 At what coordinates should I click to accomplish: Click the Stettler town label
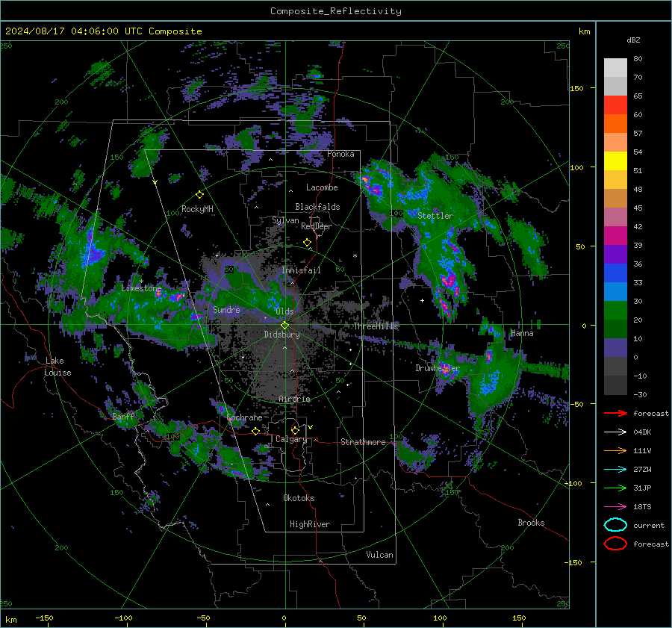coord(435,216)
